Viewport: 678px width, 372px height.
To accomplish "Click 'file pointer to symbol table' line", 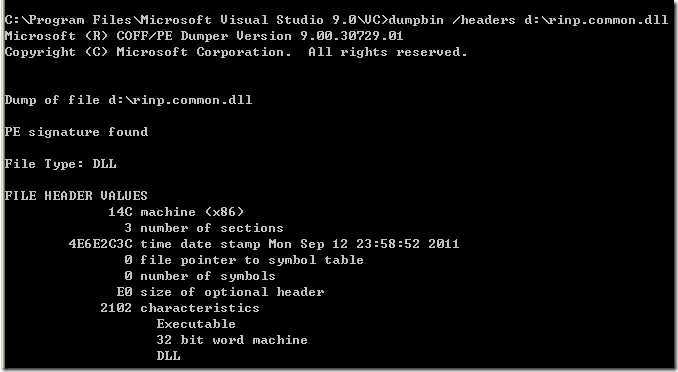I will pos(244,260).
